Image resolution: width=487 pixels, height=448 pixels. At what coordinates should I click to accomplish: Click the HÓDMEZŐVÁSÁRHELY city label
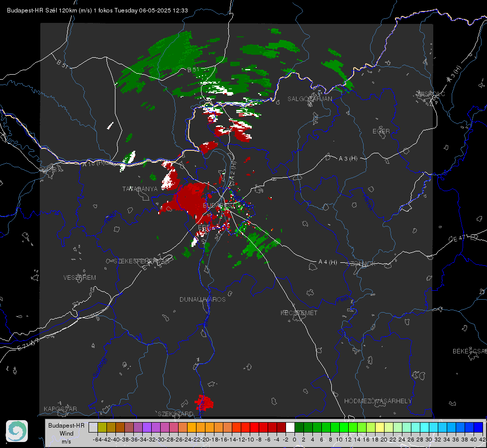(378, 401)
